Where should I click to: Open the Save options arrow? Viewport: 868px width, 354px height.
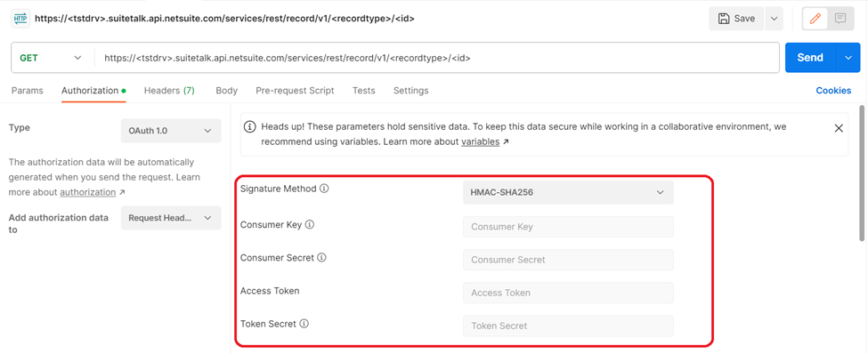coord(774,19)
